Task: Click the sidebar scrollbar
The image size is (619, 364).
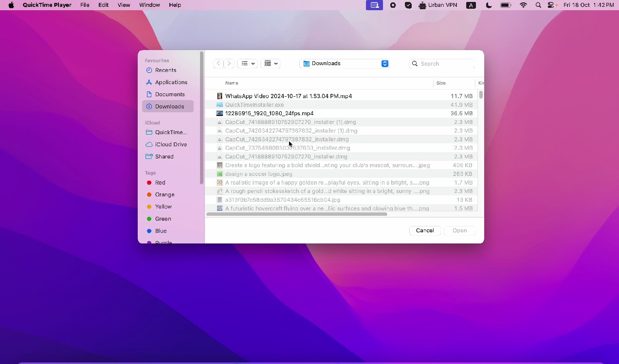Action: coord(201,118)
